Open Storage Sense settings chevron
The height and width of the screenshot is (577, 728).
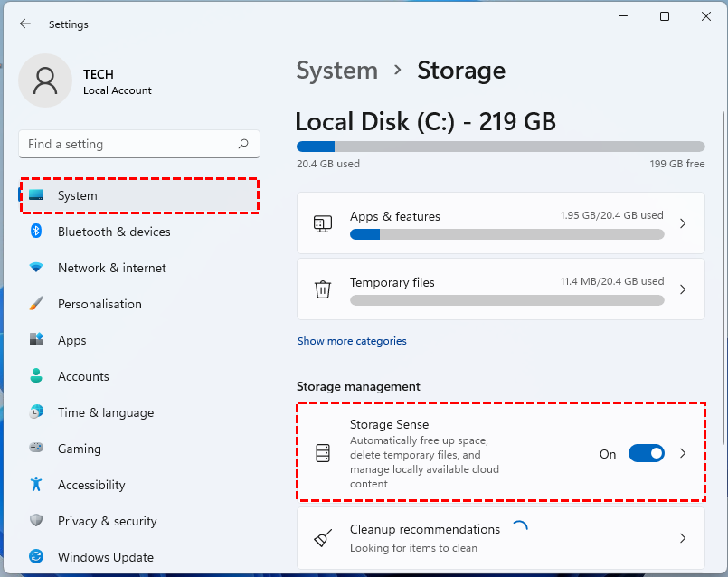click(x=683, y=453)
